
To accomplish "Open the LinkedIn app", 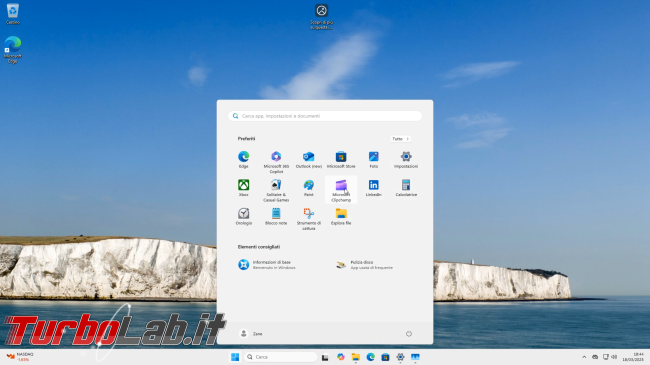I will pyautogui.click(x=374, y=187).
